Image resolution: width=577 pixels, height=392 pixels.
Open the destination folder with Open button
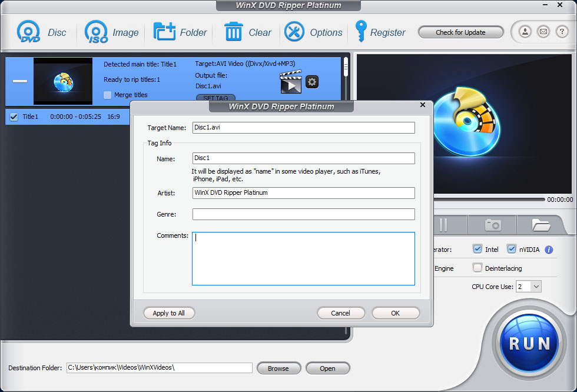pyautogui.click(x=327, y=368)
